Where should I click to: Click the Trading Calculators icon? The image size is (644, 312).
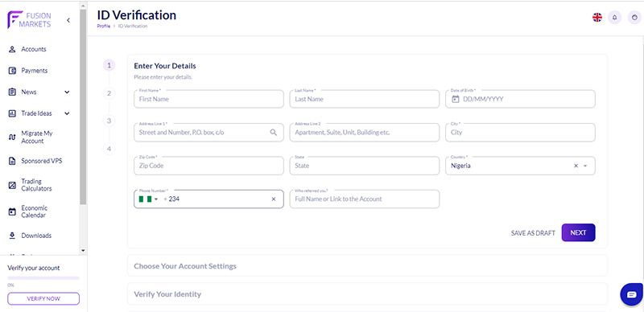[12, 185]
